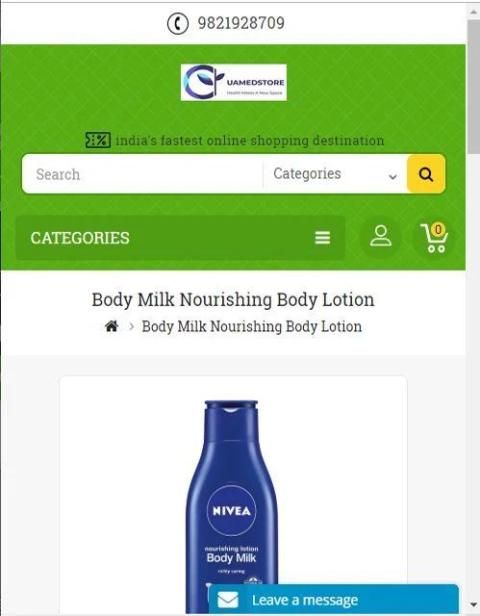Click the Categories dropdown chevron arrow
The width and height of the screenshot is (480, 616).
(x=392, y=176)
